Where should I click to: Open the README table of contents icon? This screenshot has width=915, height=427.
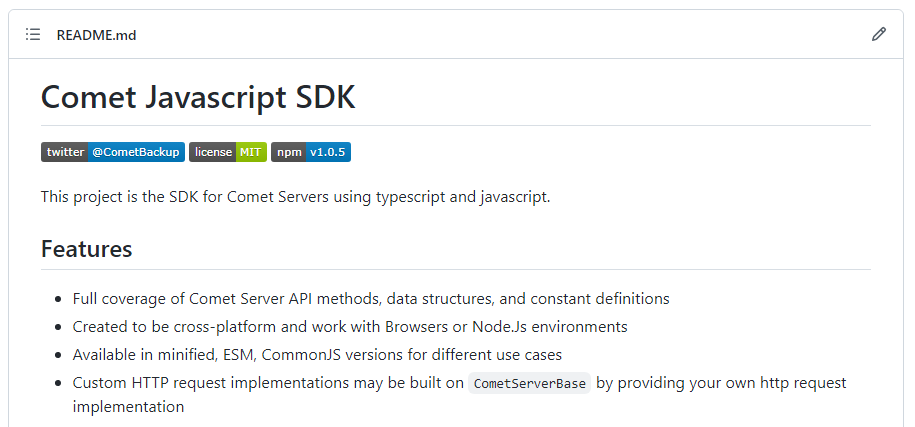(33, 35)
